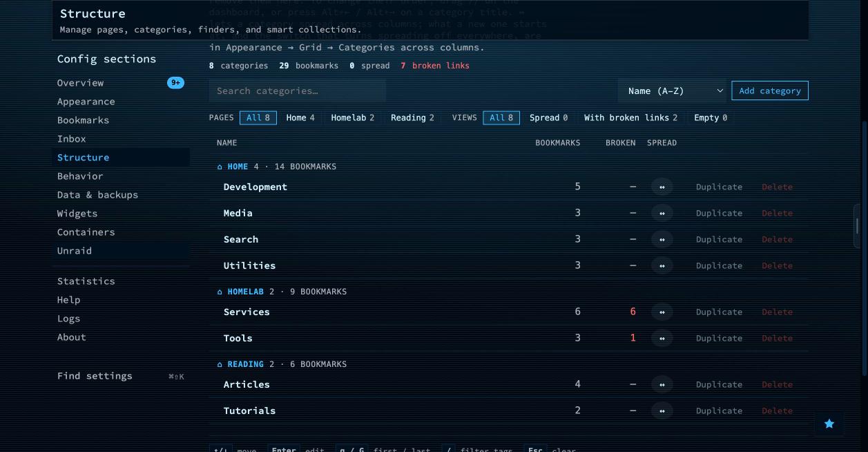Duplicate the Services category
The height and width of the screenshot is (452, 868).
pos(719,312)
